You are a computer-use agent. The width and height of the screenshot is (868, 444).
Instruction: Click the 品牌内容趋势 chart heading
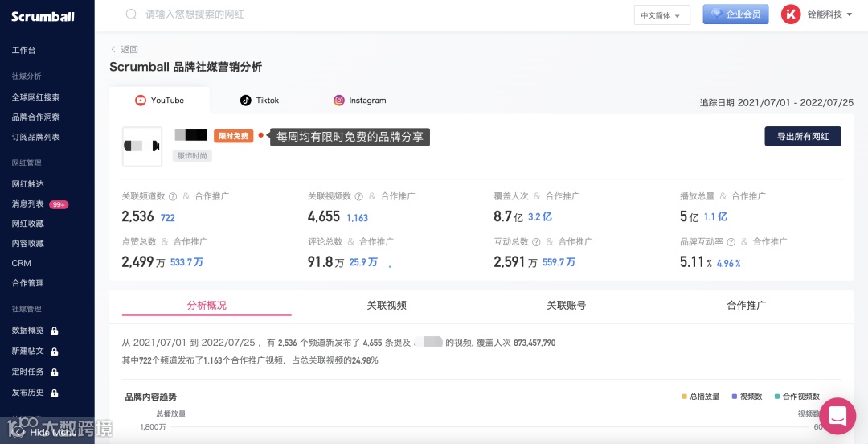point(151,397)
